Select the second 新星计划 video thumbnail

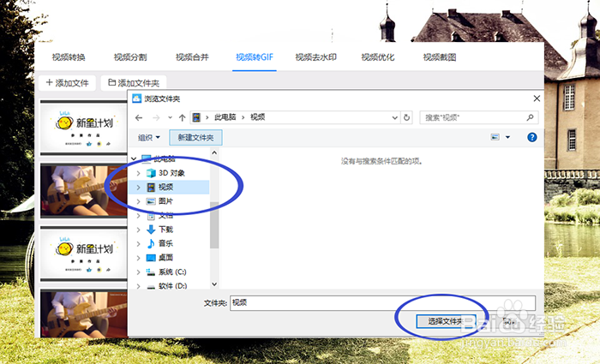pos(84,254)
